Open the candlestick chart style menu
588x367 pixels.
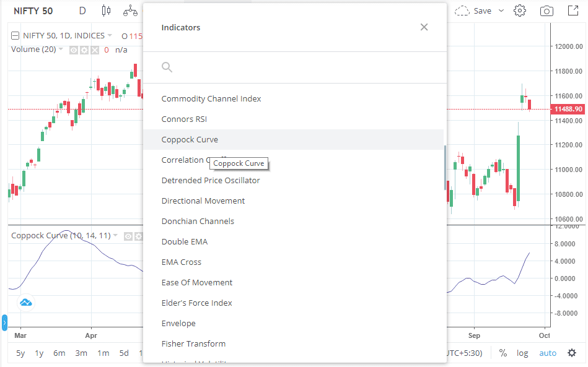tap(106, 11)
